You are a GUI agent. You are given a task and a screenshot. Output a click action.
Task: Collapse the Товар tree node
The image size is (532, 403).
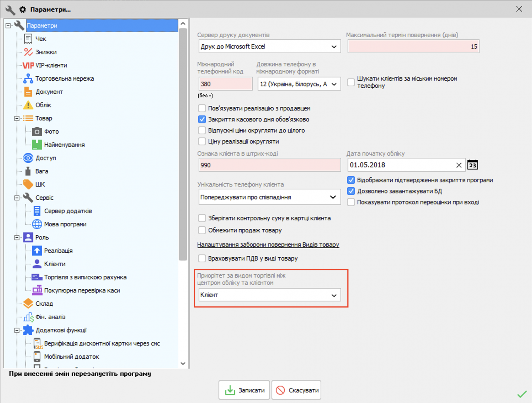click(x=17, y=118)
